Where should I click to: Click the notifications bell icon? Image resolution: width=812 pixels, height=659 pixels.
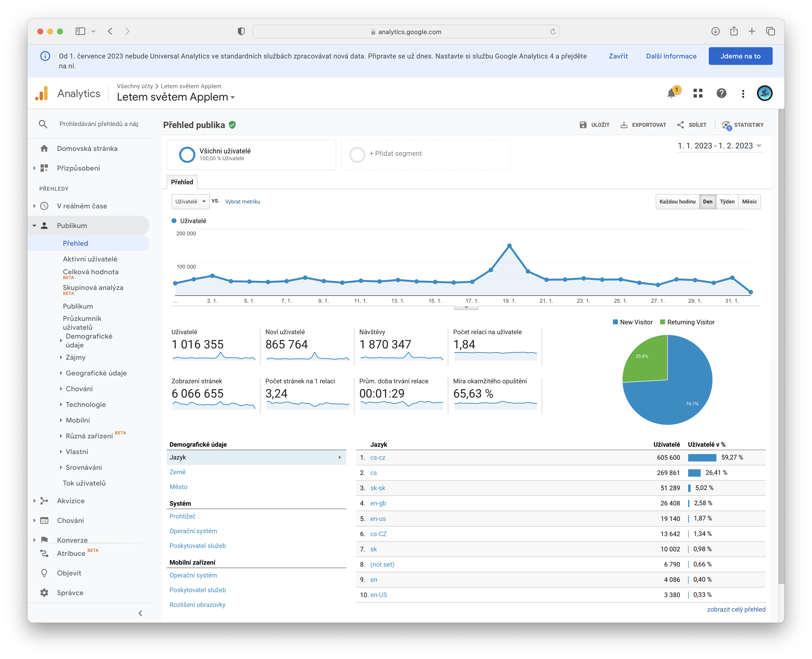coord(671,93)
